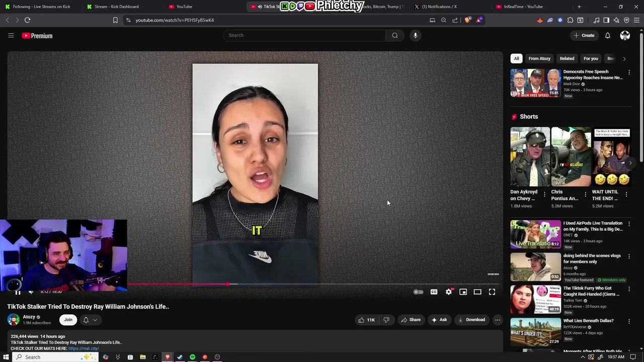
Task: Toggle the autoplay switch in player
Action: pyautogui.click(x=418, y=292)
